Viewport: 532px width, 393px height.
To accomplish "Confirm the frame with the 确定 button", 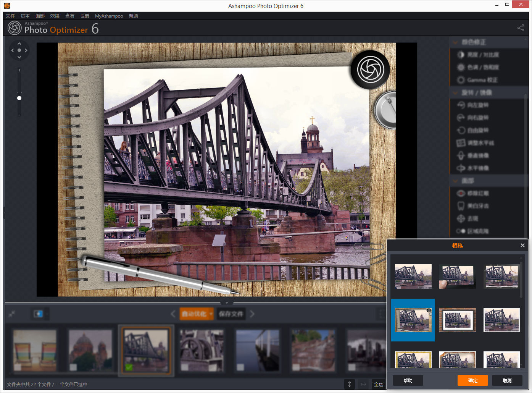I will (x=473, y=380).
